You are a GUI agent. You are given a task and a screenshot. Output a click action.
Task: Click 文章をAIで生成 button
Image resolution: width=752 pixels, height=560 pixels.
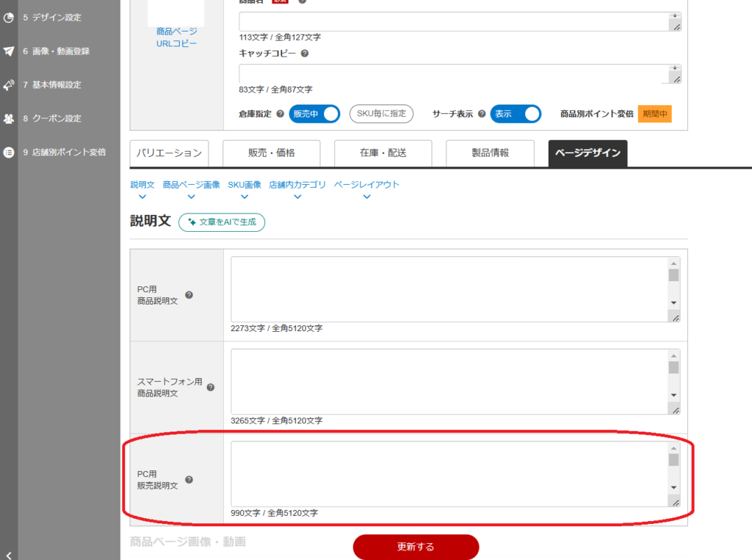pos(222,222)
